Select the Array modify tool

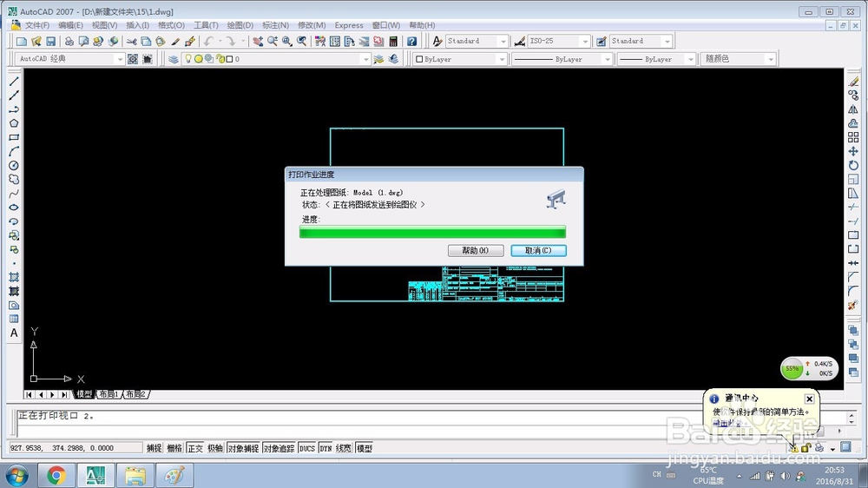(853, 137)
